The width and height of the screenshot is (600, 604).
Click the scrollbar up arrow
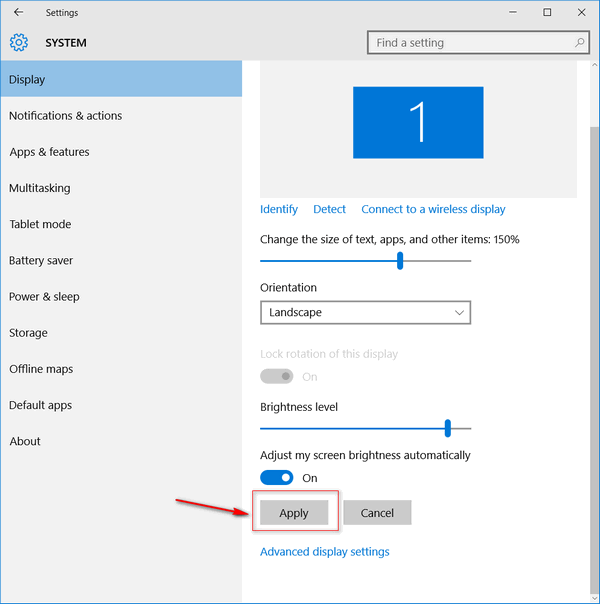tap(595, 65)
